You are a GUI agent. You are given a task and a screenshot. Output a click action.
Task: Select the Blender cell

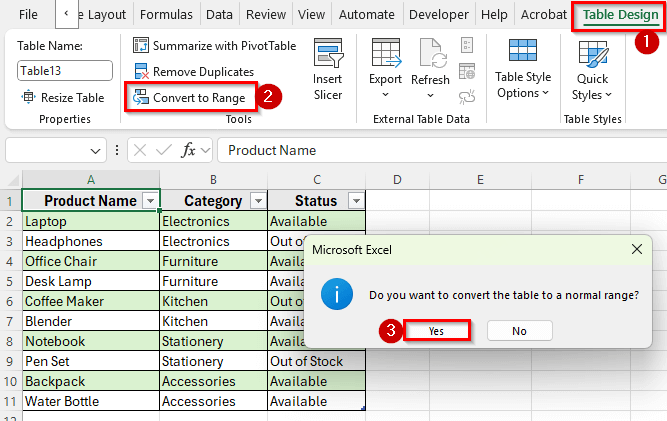[91, 321]
